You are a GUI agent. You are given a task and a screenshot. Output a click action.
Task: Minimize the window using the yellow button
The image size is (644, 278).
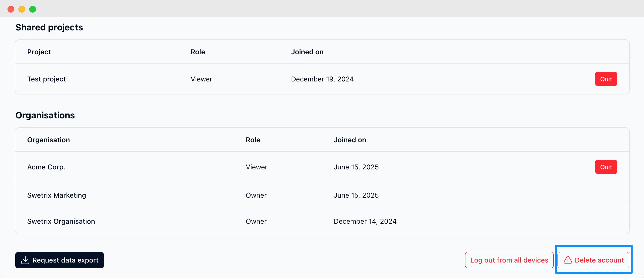tap(22, 9)
